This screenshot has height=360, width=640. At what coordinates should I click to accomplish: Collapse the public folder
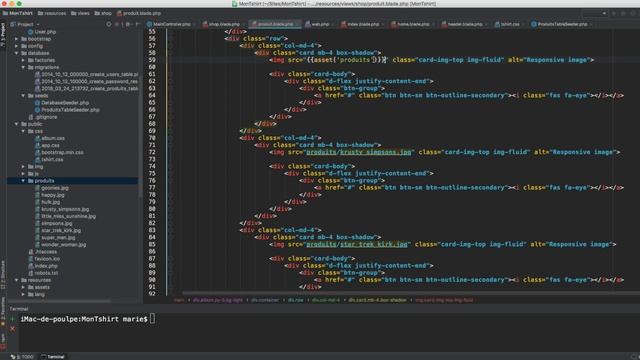(x=17, y=124)
